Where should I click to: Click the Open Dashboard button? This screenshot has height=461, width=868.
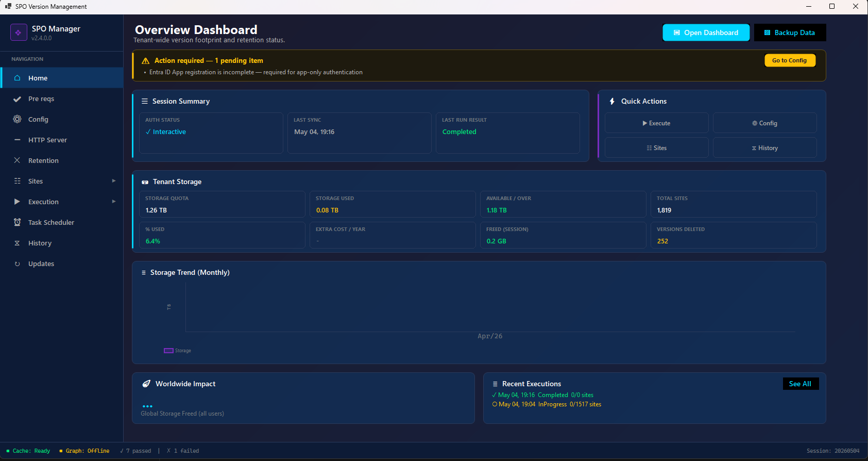pos(706,32)
